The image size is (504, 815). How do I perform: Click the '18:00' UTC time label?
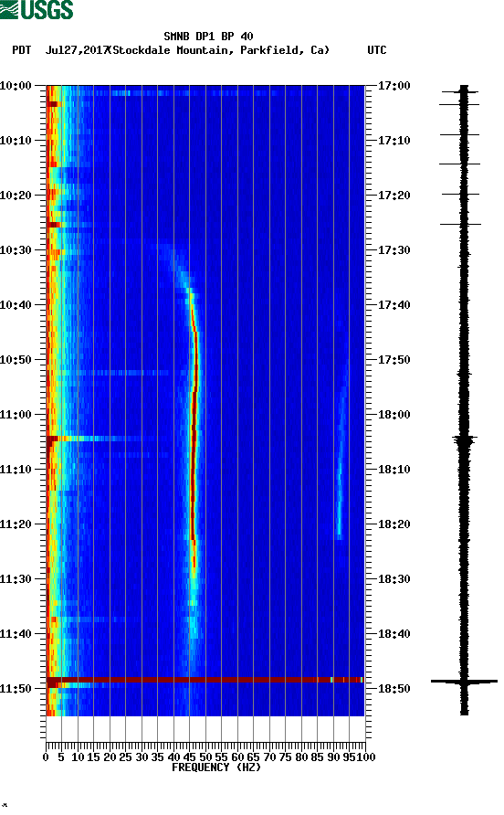394,415
